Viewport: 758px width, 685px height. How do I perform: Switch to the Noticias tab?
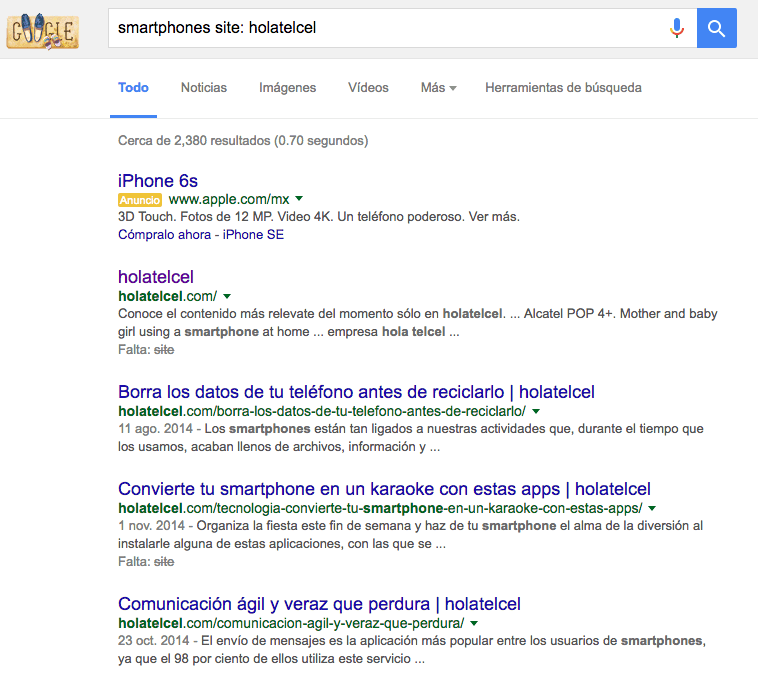[204, 87]
